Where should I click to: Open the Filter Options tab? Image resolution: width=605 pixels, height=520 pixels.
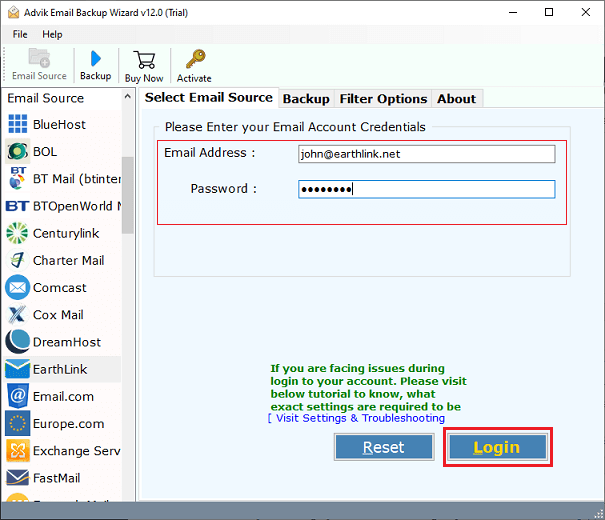click(383, 99)
